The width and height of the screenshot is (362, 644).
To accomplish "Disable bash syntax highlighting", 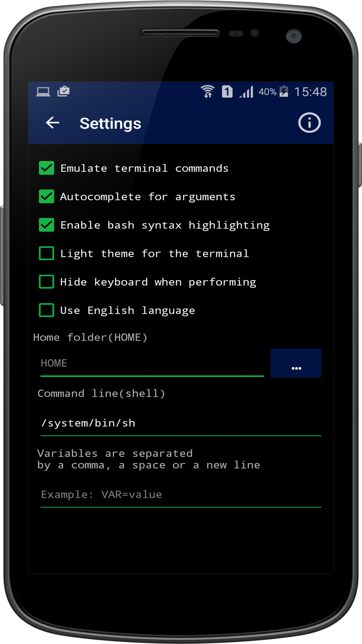I will tap(47, 225).
